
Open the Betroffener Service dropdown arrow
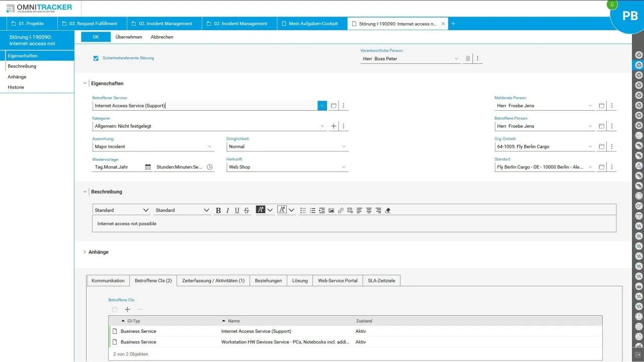click(322, 106)
